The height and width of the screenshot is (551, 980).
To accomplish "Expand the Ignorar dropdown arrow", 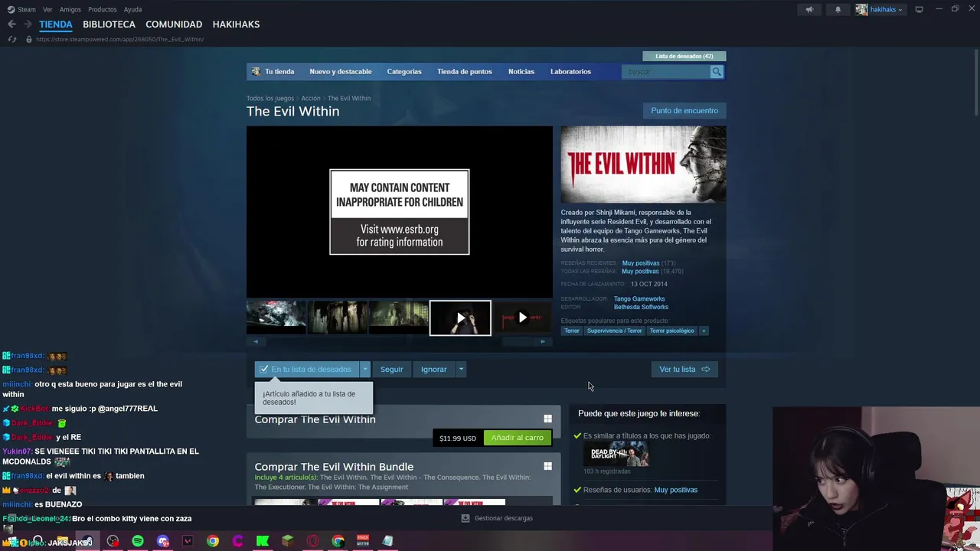I will [x=461, y=369].
